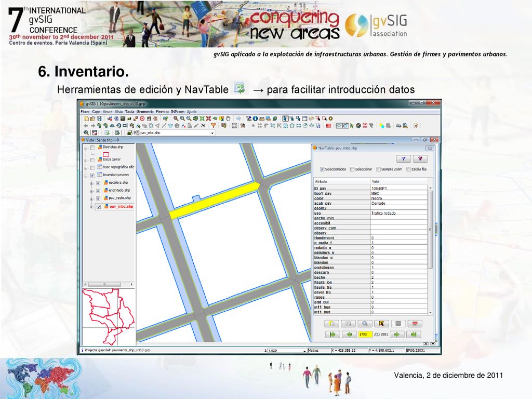The image size is (532, 399).
Task: Open the Geometria menu
Action: pyautogui.click(x=145, y=112)
